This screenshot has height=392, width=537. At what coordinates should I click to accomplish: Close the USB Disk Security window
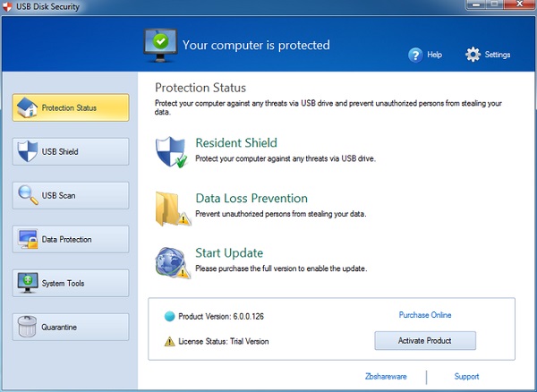click(x=519, y=4)
